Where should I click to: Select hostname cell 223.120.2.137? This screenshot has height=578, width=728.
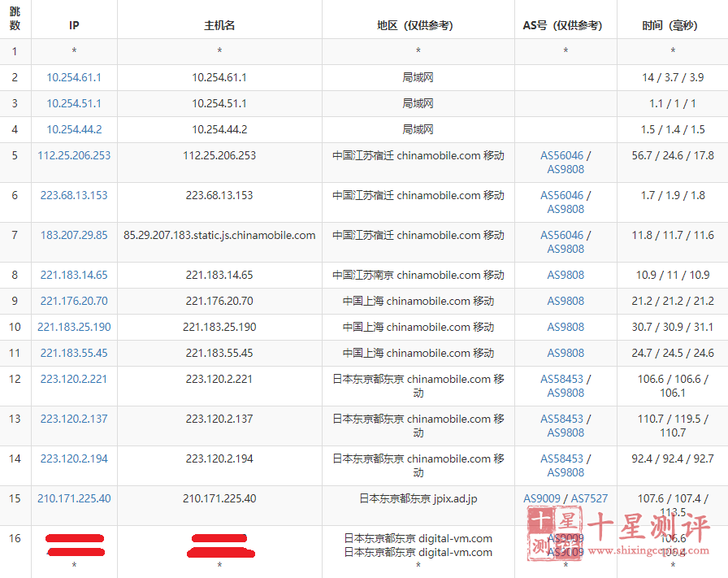219,419
